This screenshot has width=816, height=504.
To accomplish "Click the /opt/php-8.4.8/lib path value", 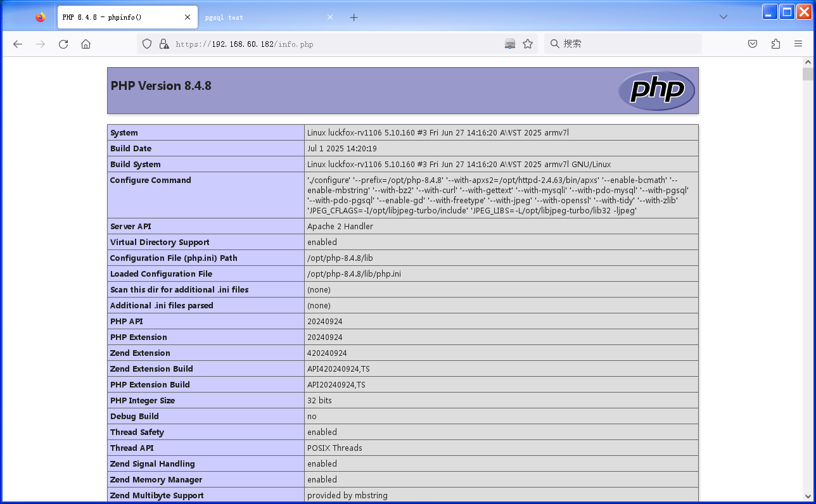I will click(340, 258).
